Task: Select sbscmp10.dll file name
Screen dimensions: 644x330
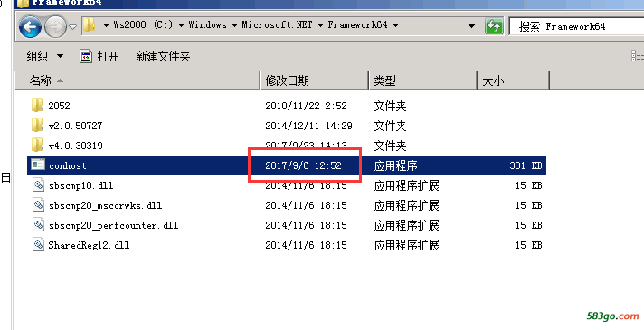Action: (x=80, y=185)
